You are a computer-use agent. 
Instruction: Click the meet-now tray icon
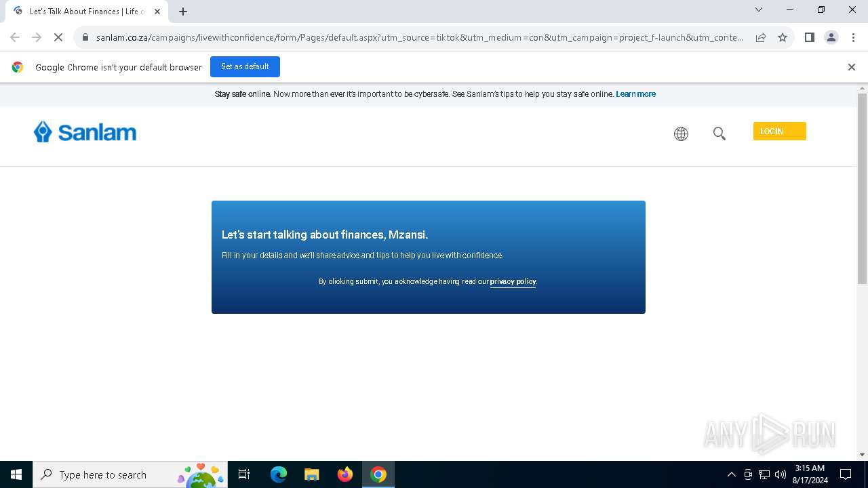(748, 474)
